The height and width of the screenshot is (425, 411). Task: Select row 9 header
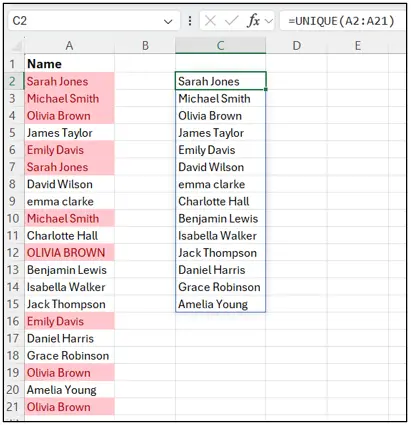pos(13,201)
